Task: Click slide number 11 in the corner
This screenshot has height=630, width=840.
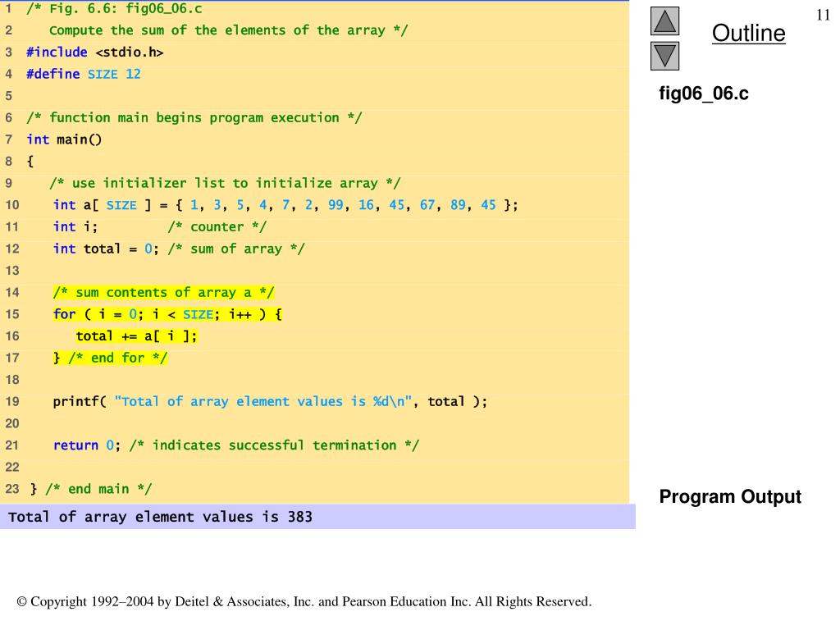Action: point(824,16)
